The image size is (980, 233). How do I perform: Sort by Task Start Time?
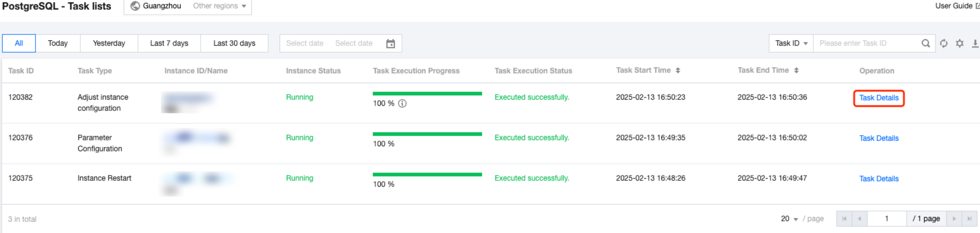pyautogui.click(x=678, y=70)
